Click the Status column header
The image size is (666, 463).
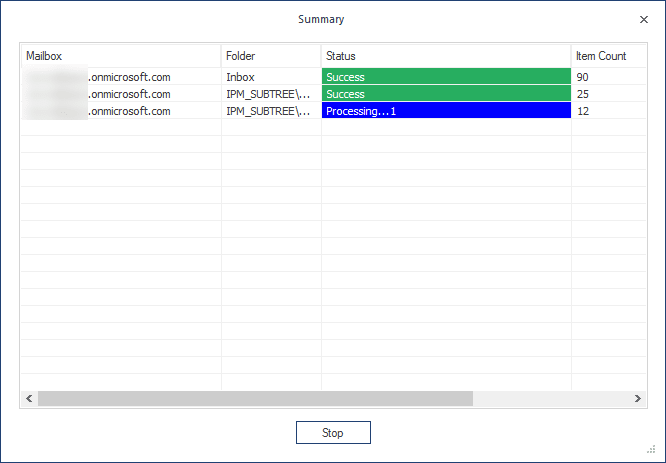[446, 56]
